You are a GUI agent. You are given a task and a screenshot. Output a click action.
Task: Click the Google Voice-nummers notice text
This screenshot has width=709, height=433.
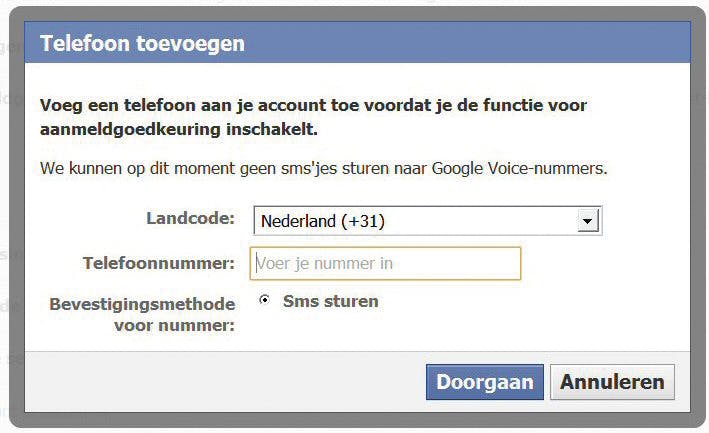pyautogui.click(x=323, y=168)
